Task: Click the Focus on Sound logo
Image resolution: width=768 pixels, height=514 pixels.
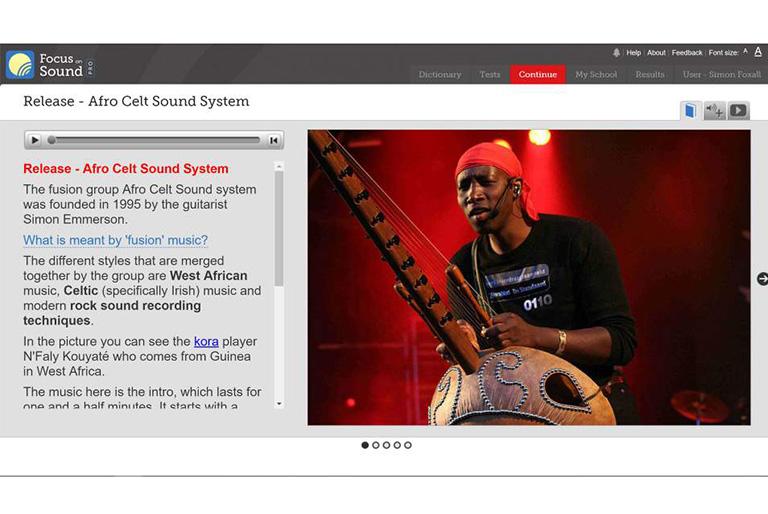Action: [50, 65]
